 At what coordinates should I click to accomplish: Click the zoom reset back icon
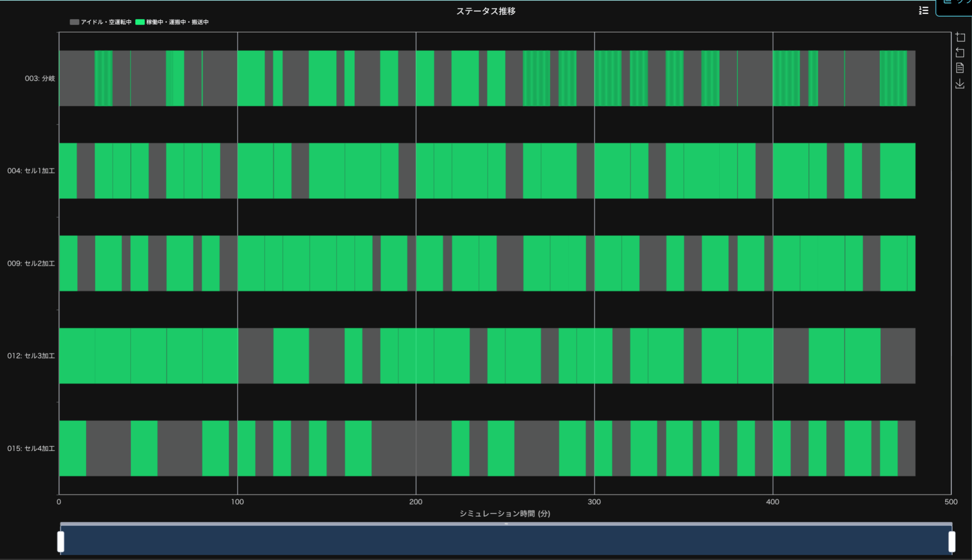pos(960,52)
